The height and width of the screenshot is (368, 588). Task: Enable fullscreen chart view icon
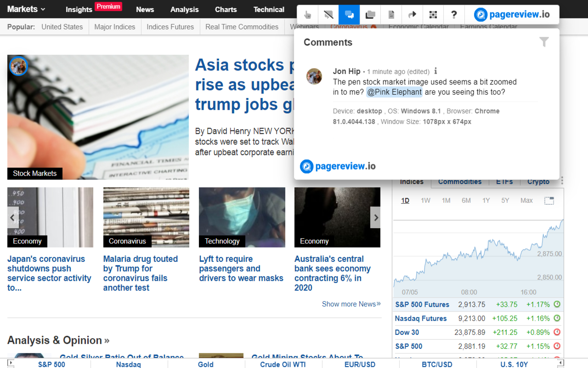click(x=549, y=200)
